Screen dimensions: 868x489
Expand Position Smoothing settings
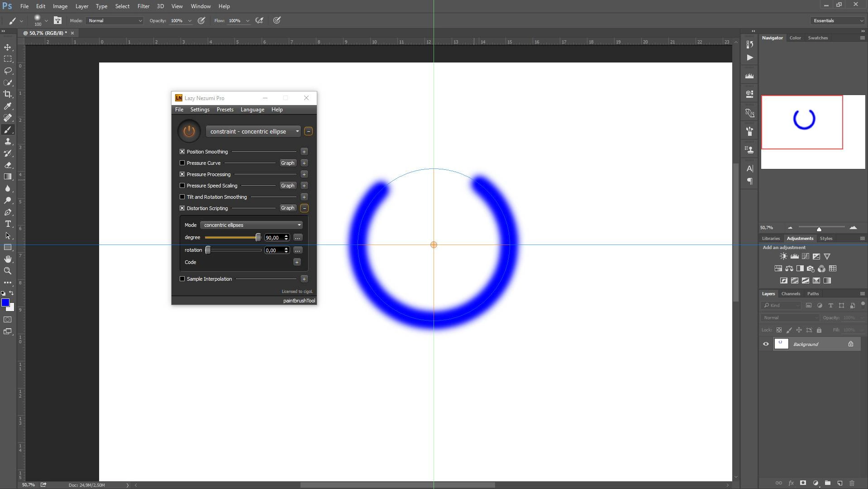point(304,152)
